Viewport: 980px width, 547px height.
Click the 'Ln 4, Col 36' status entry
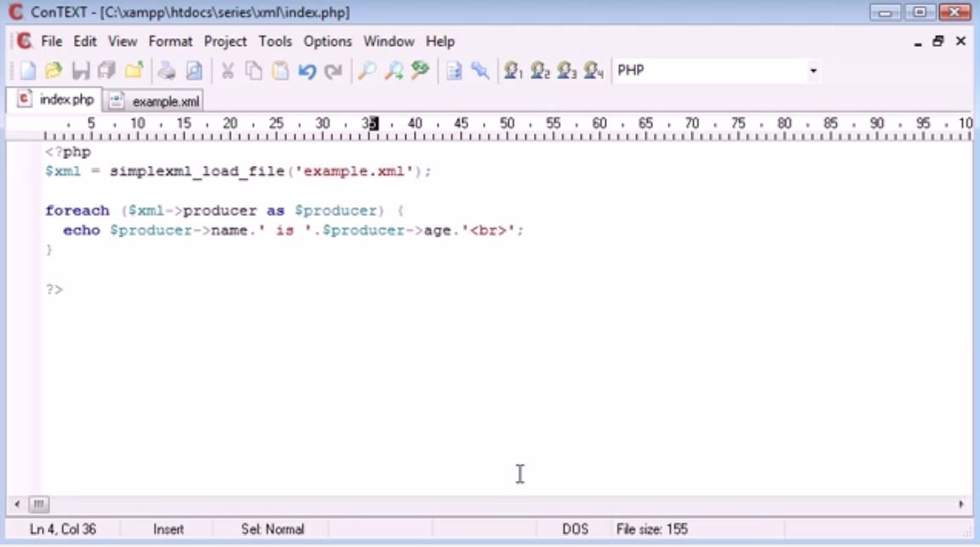62,529
